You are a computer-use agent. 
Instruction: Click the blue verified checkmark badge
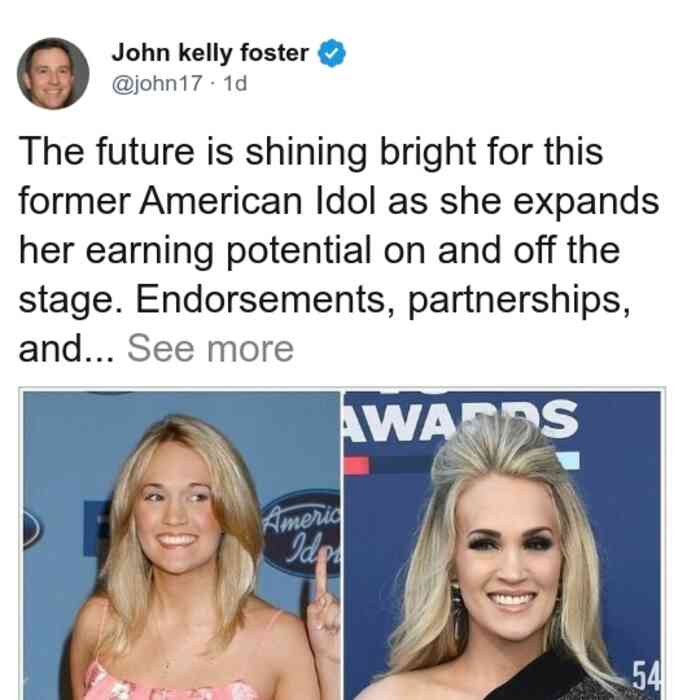pyautogui.click(x=332, y=53)
